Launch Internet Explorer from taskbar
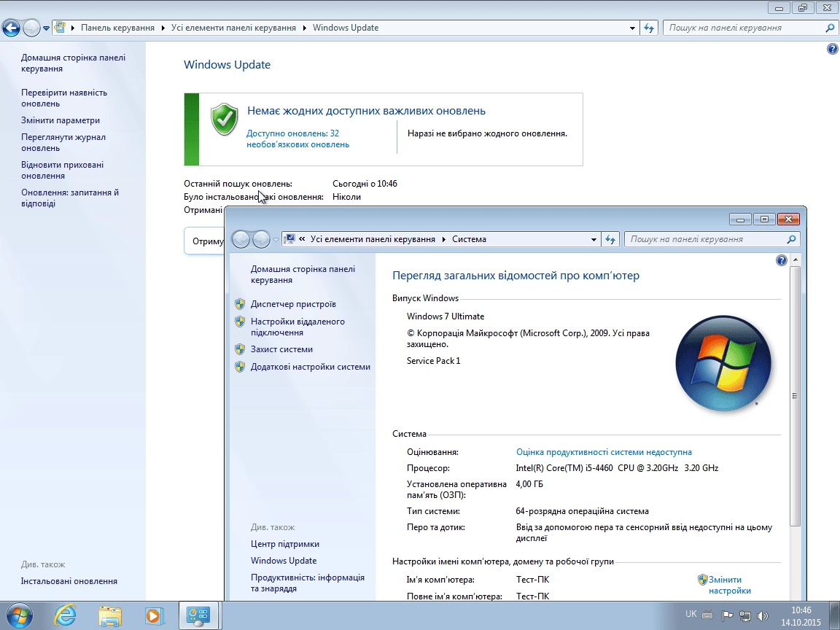This screenshot has width=840, height=630. tap(65, 615)
